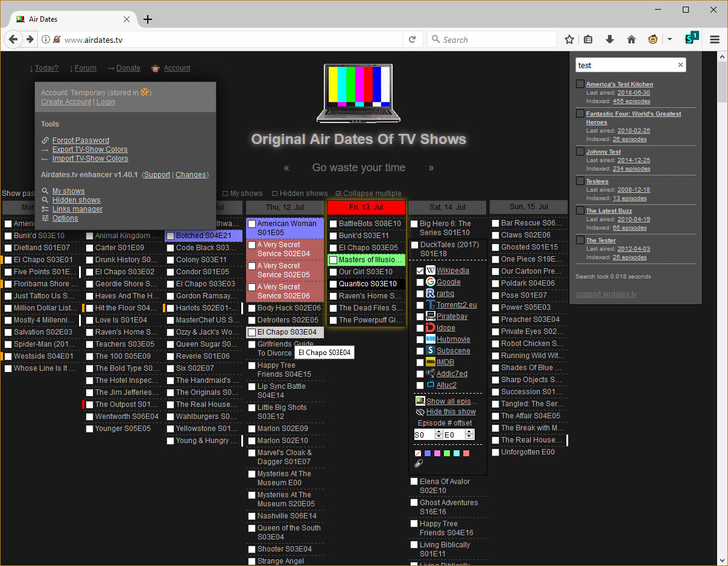This screenshot has width=728, height=566.
Task: Open the Forum menu link
Action: tap(85, 68)
